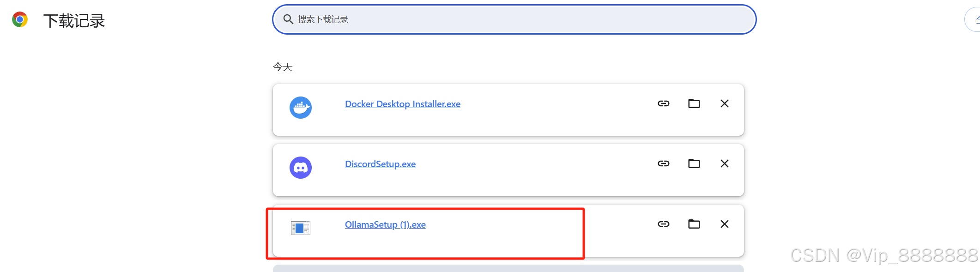This screenshot has width=980, height=272.
Task: Click the 下载记录 page title
Action: [74, 21]
